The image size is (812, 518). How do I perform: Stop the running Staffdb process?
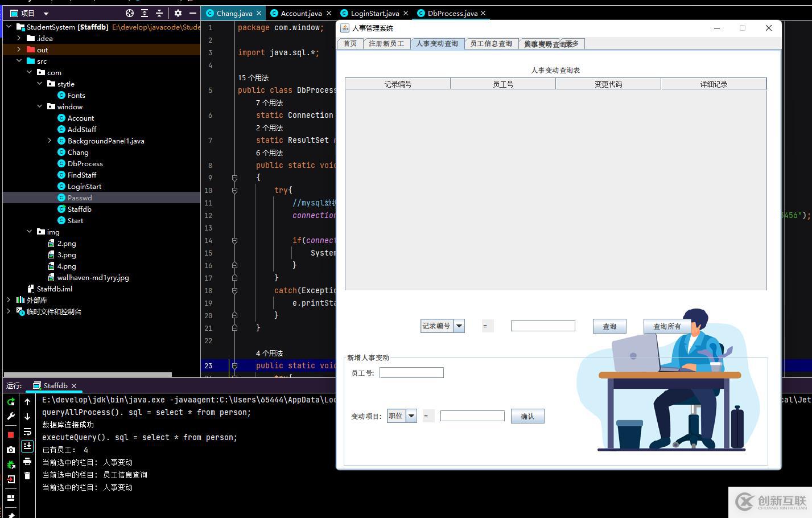pos(11,435)
